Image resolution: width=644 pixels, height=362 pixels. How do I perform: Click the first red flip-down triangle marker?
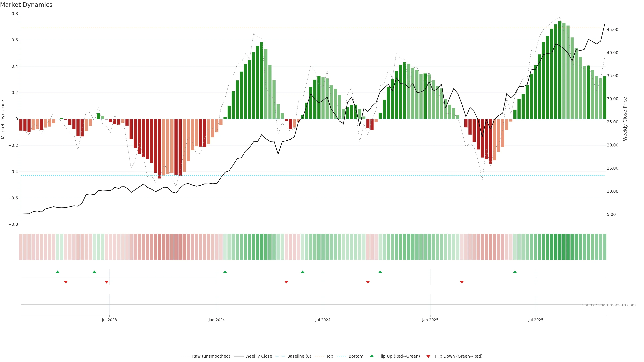[x=66, y=282]
